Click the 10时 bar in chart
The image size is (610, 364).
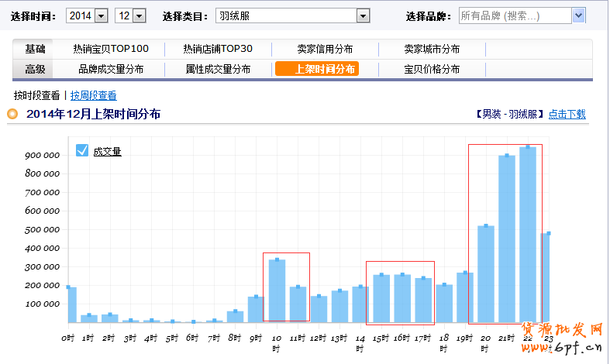click(x=277, y=290)
